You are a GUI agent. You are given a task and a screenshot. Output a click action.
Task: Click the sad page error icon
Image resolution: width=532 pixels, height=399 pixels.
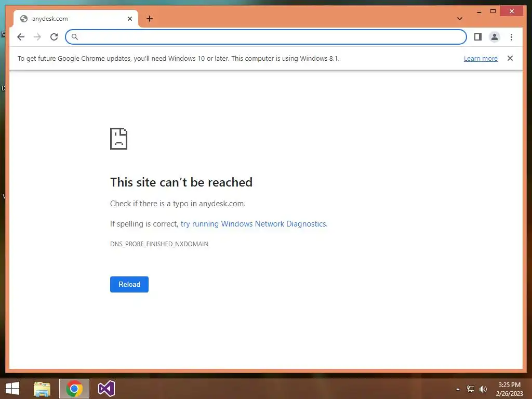coord(119,139)
